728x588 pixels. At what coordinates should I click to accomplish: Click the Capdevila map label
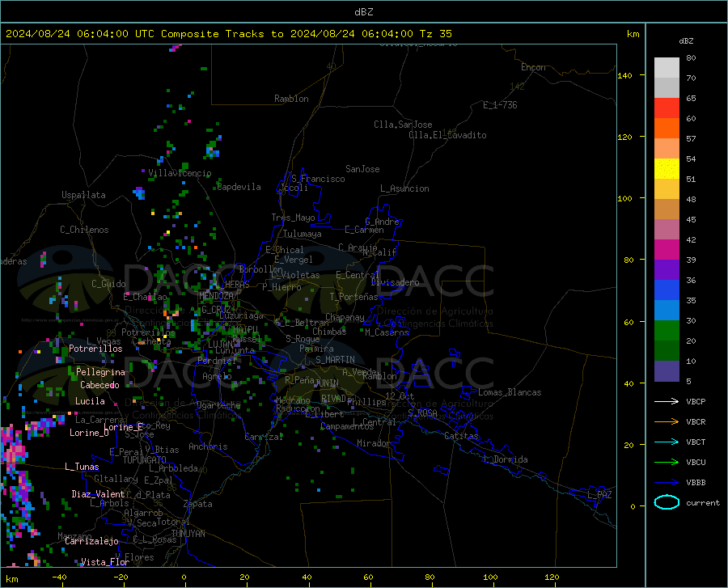coord(239,187)
